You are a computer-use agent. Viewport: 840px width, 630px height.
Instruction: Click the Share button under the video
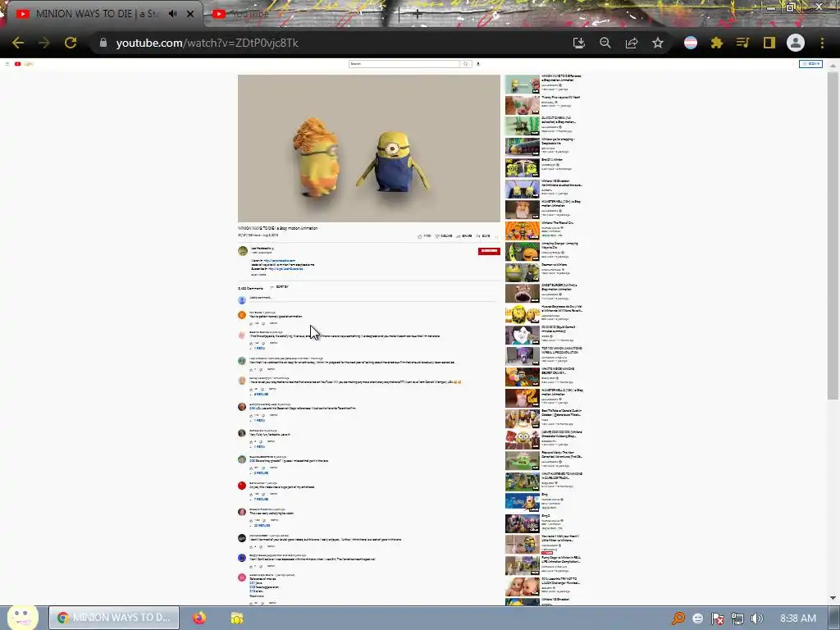coord(464,235)
